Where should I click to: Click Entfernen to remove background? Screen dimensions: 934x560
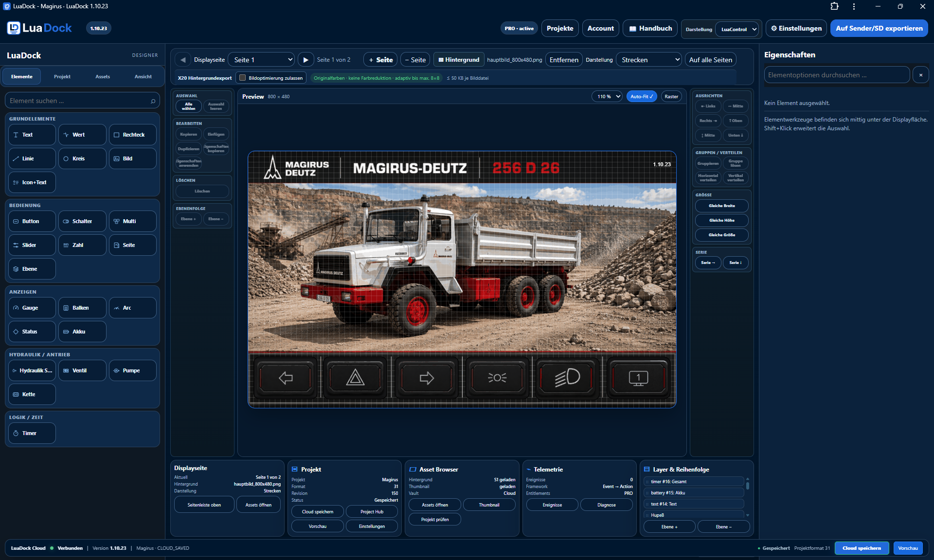coord(564,60)
